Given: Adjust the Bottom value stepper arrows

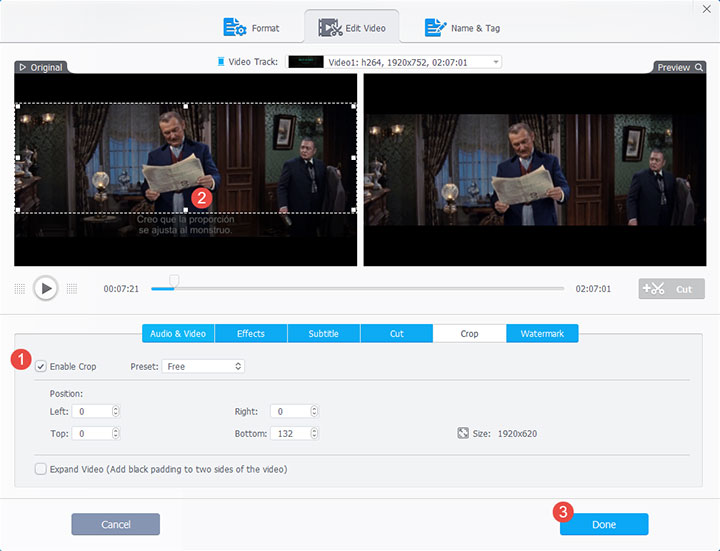Looking at the screenshot, I should point(314,433).
